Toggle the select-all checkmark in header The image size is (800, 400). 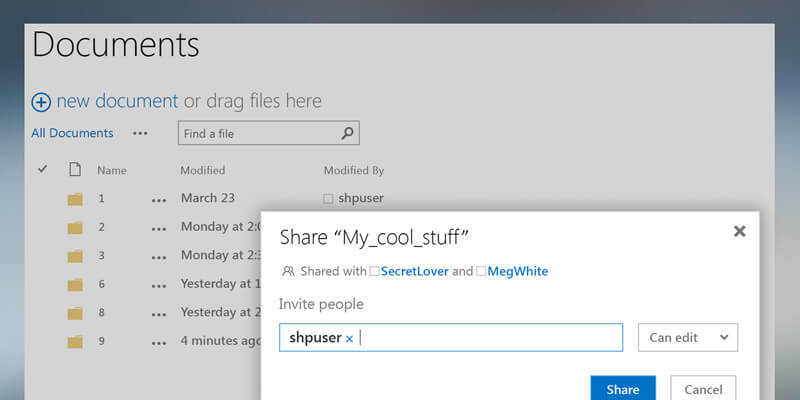tap(42, 169)
